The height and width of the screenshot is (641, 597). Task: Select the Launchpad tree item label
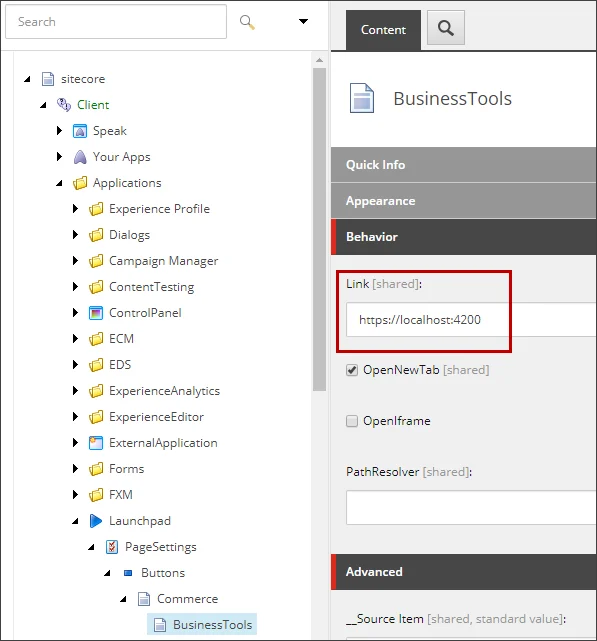point(140,521)
